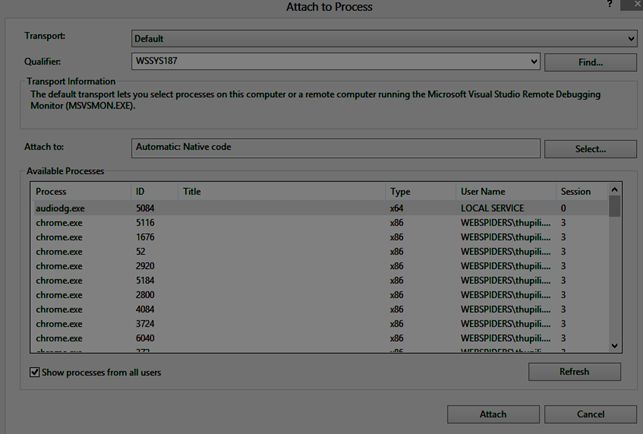Image resolution: width=643 pixels, height=434 pixels.
Task: Click the Session column header
Action: click(x=578, y=191)
